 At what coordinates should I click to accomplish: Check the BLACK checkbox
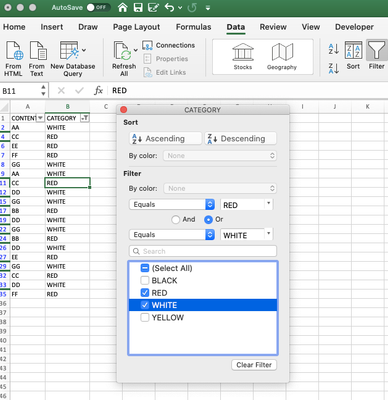coord(145,280)
